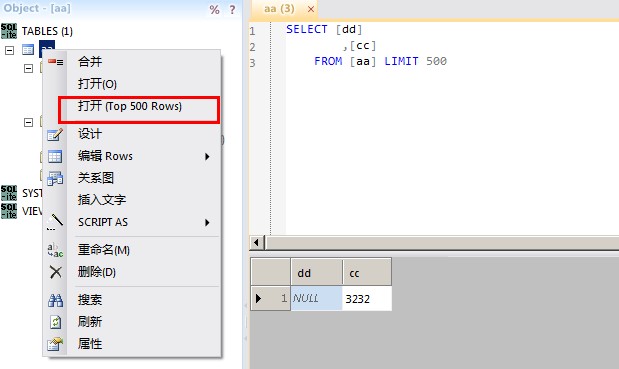This screenshot has height=369, width=619.
Task: Close the aa (3) tab
Action: pyautogui.click(x=311, y=9)
